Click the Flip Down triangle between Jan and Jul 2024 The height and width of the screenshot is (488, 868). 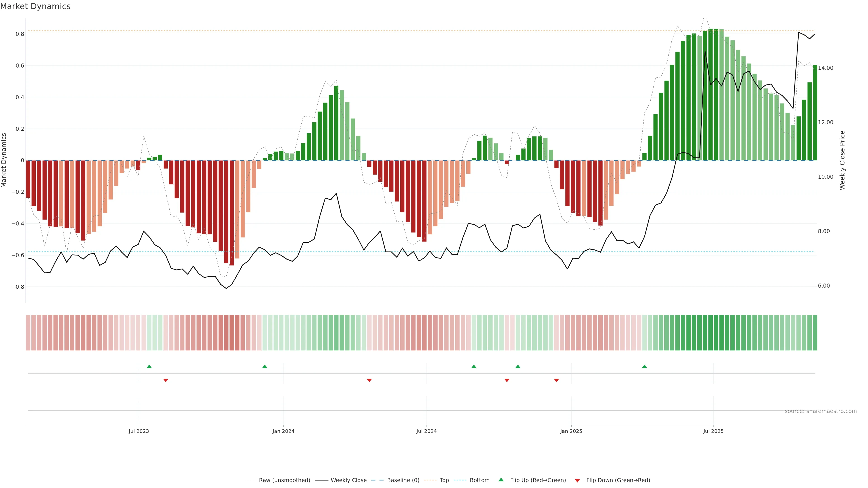point(369,380)
